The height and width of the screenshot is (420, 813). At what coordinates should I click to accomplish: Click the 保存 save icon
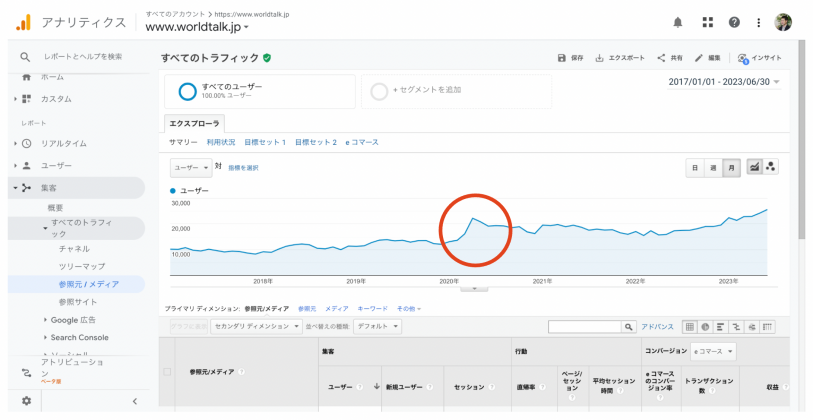pyautogui.click(x=562, y=58)
